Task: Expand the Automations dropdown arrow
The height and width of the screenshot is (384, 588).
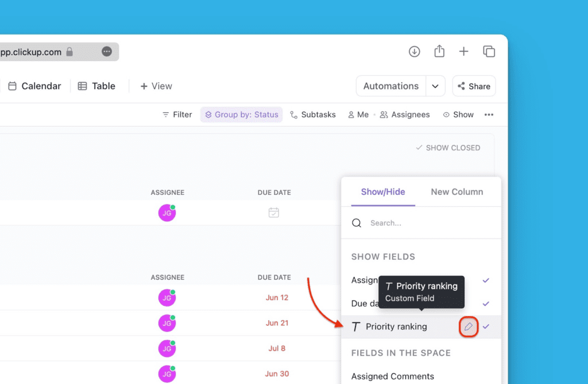Action: pyautogui.click(x=435, y=86)
